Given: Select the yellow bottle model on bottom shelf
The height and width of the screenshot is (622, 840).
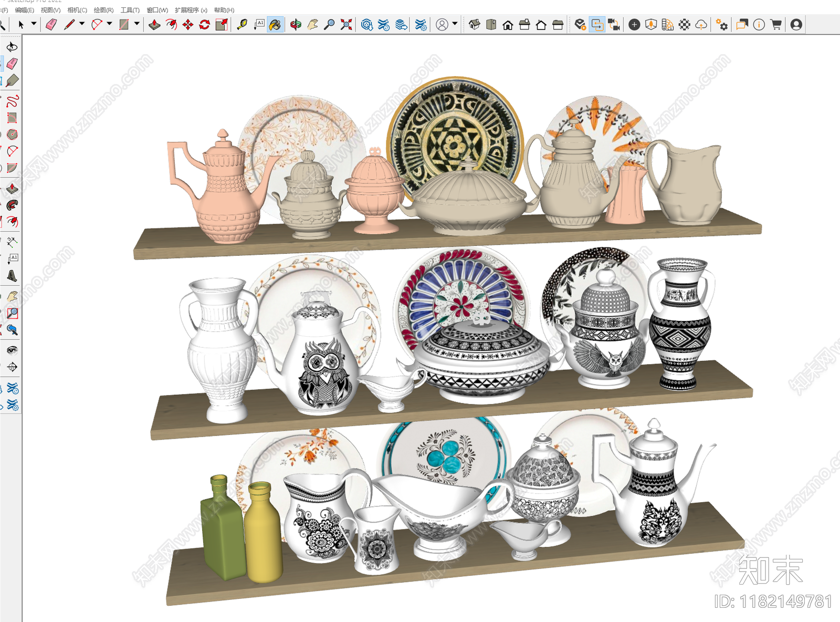Looking at the screenshot, I should (264, 533).
